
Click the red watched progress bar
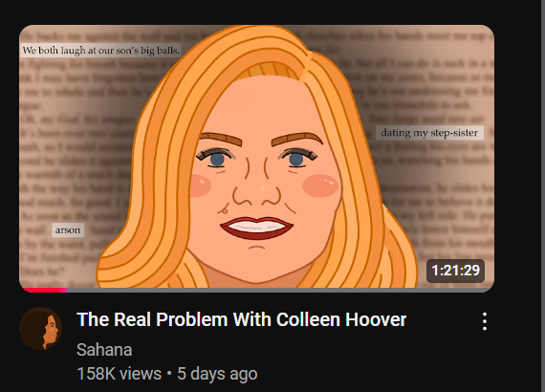pyautogui.click(x=44, y=290)
